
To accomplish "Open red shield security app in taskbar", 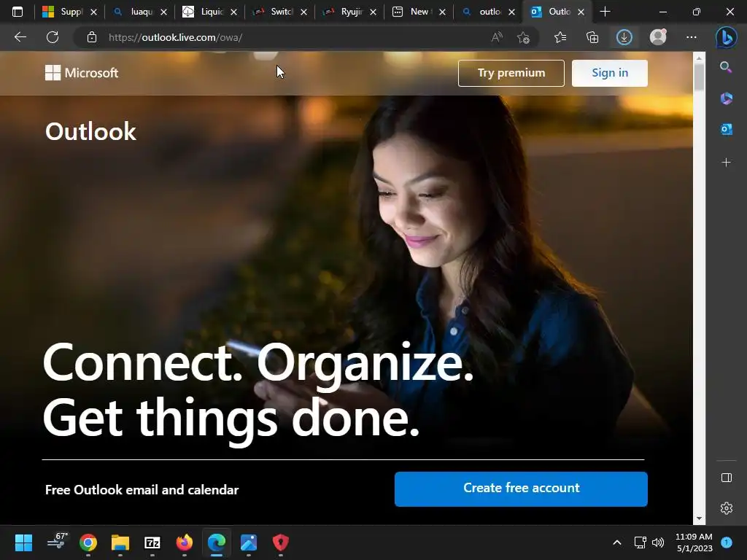I will click(281, 542).
